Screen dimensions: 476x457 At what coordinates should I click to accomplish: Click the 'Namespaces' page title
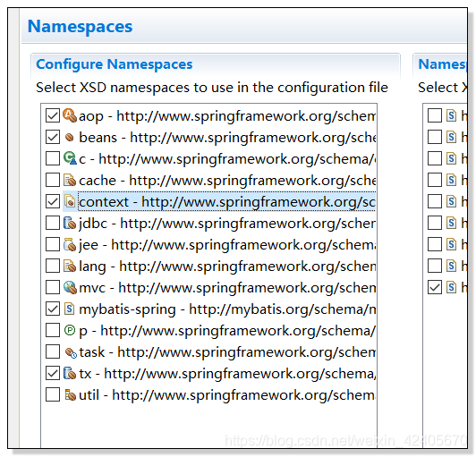click(81, 27)
